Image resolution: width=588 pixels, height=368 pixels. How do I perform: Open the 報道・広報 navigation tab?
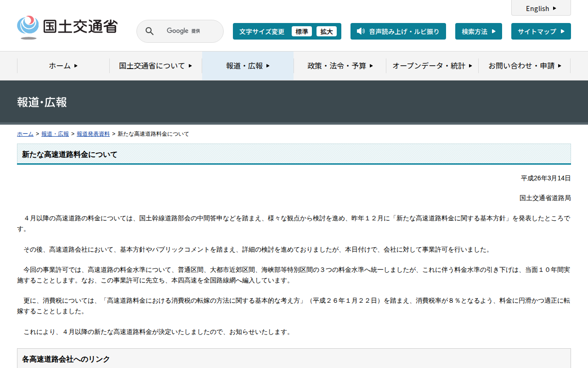click(x=248, y=66)
